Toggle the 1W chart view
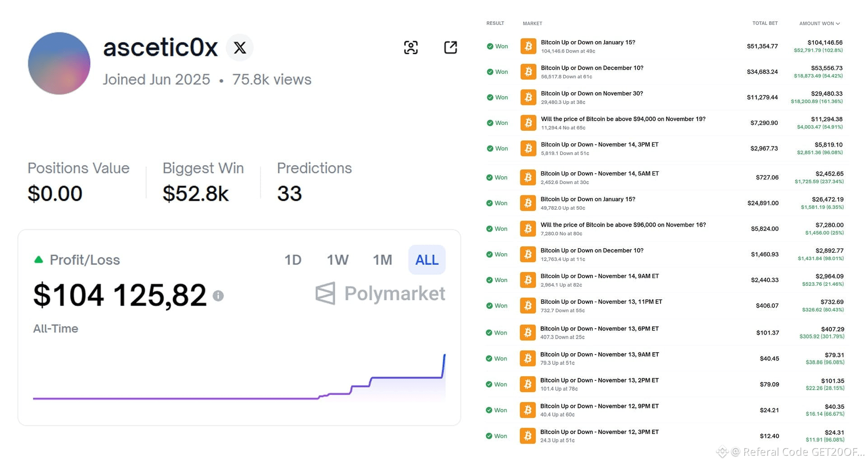 coord(338,260)
